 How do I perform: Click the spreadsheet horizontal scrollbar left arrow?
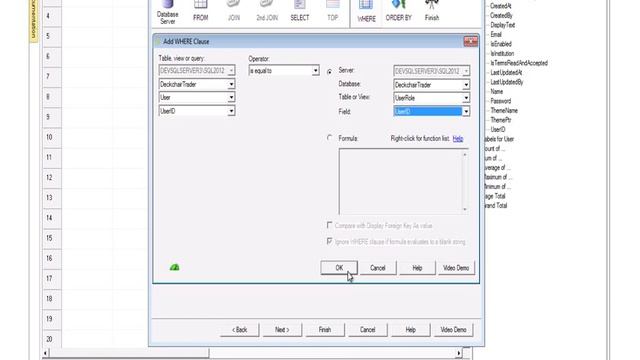(45, 353)
